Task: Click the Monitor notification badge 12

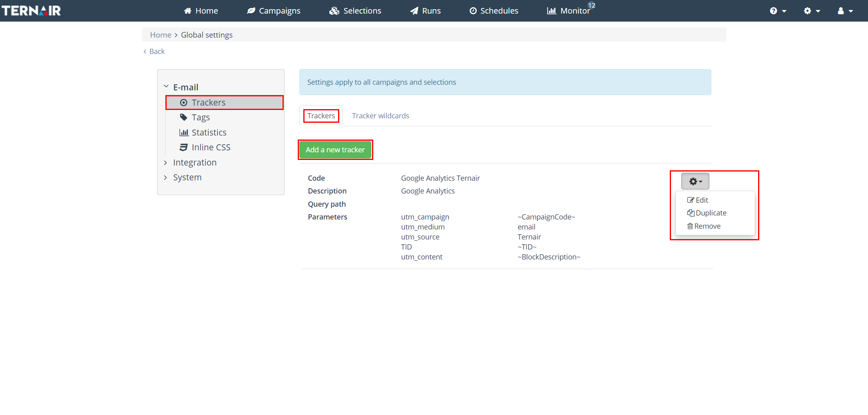Action: point(591,5)
